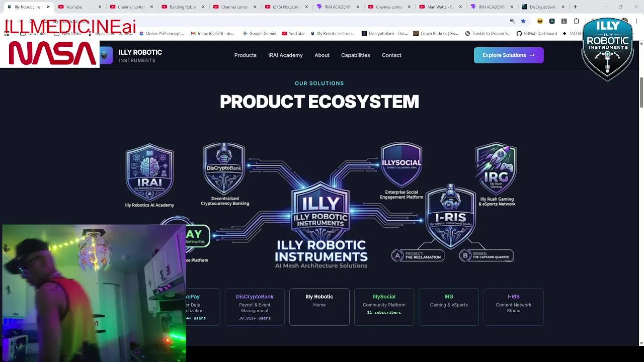
Task: Open the Contact nav item
Action: click(x=391, y=55)
